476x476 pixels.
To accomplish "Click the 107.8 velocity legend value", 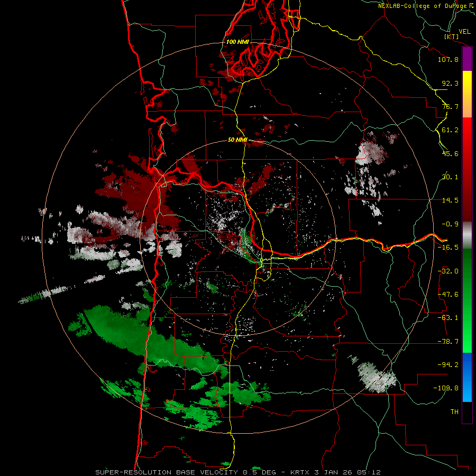I will (x=448, y=59).
